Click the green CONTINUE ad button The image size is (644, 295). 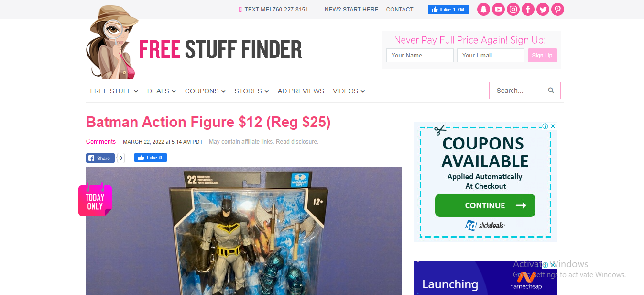pos(485,205)
